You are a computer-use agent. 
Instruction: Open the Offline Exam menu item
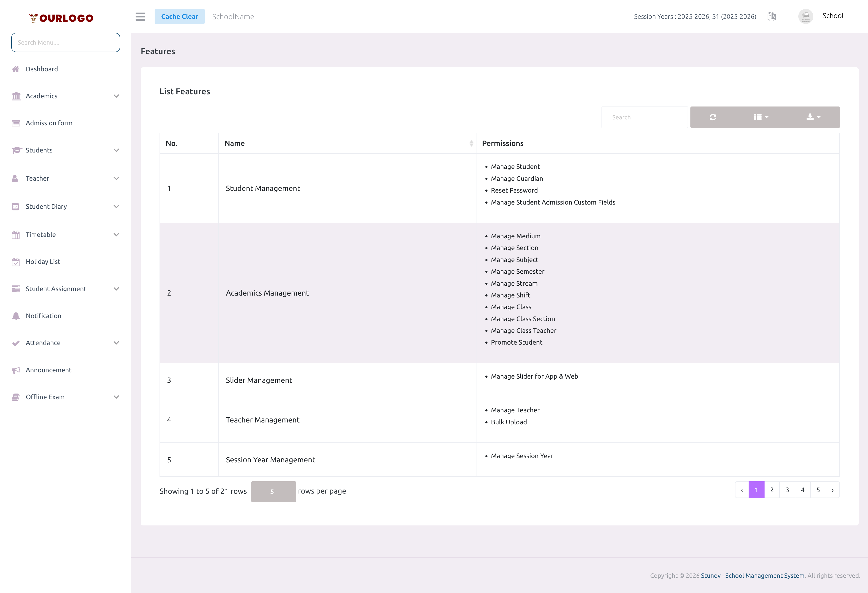tap(45, 397)
